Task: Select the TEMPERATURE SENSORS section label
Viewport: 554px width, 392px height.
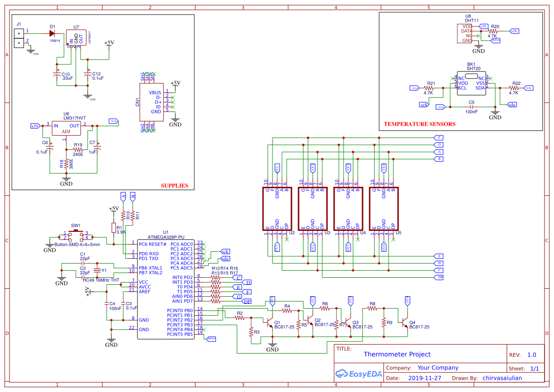Action: tap(420, 124)
